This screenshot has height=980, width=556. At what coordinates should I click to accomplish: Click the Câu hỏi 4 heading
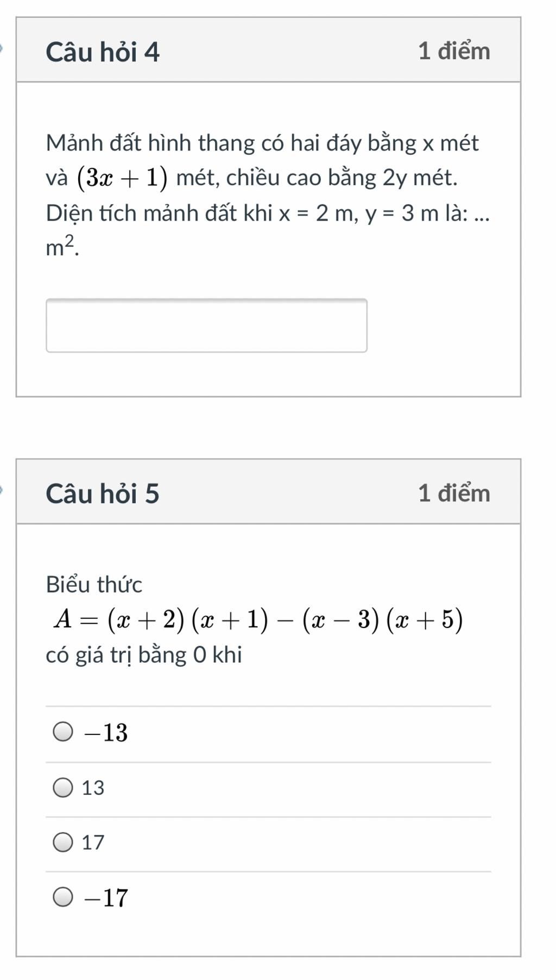pyautogui.click(x=103, y=52)
